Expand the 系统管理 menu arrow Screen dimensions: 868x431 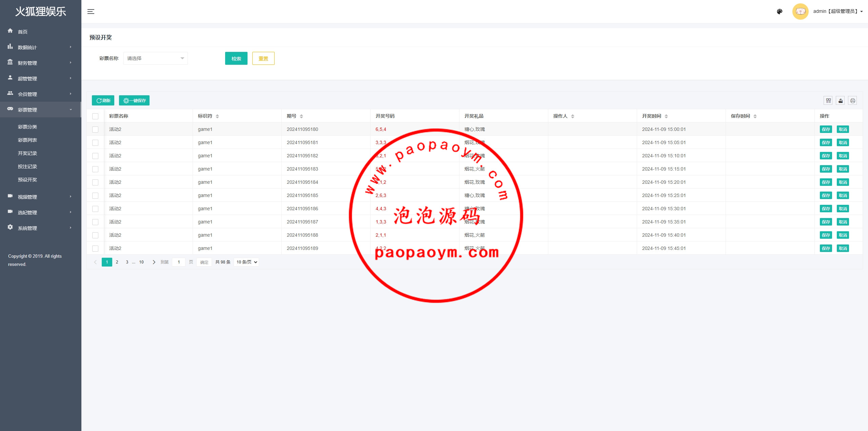(x=71, y=228)
